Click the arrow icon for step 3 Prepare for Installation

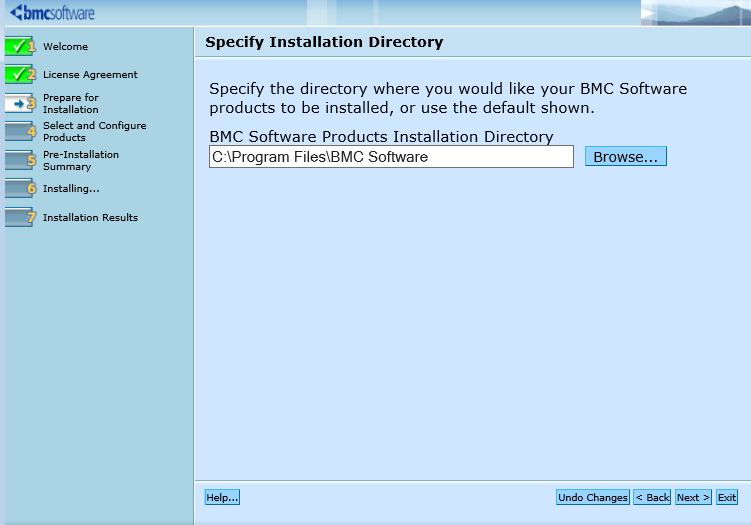[20, 103]
